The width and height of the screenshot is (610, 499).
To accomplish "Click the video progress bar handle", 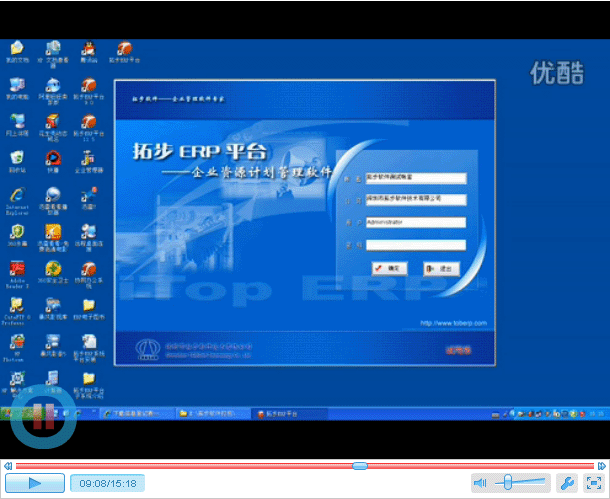I will 359,465.
